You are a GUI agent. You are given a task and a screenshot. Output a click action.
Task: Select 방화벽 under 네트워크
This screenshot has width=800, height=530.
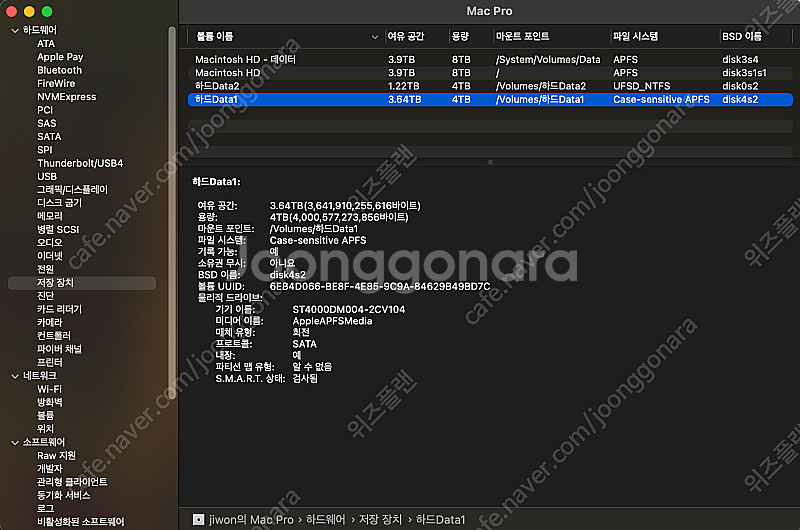(x=49, y=402)
